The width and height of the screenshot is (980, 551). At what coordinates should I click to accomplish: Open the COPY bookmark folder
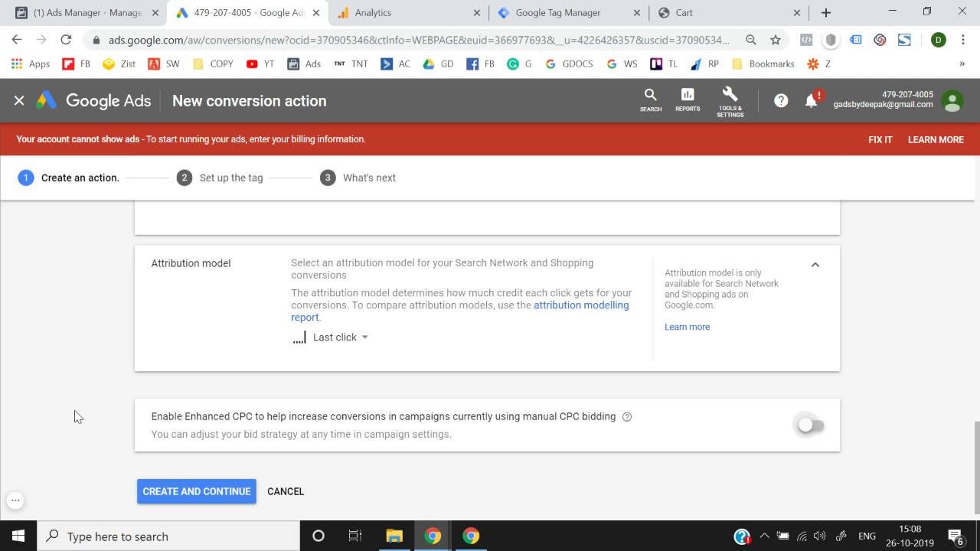[x=213, y=64]
